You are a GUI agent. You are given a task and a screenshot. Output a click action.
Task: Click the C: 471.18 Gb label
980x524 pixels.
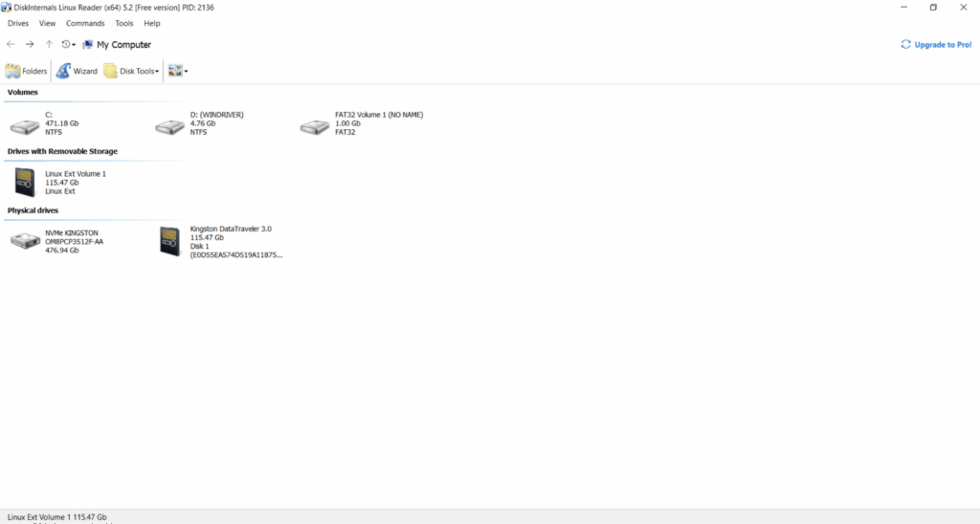point(62,123)
